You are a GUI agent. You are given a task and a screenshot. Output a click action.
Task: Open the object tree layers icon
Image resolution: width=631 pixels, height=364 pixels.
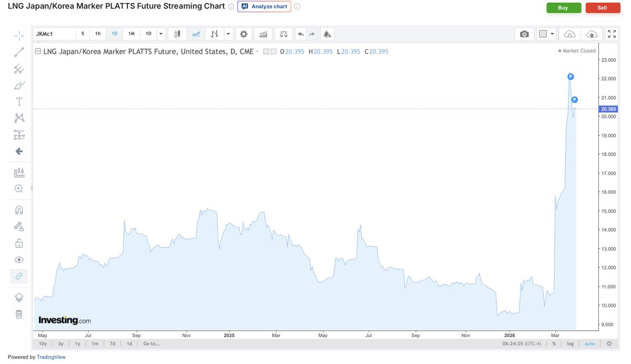[19, 297]
